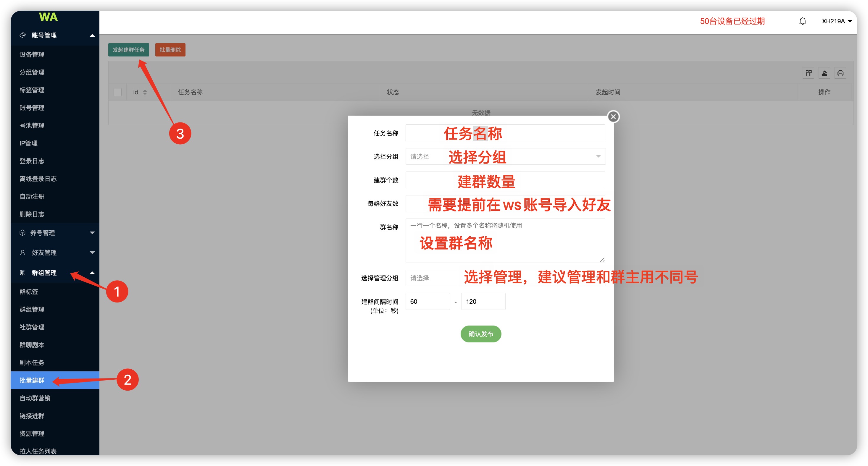The image size is (868, 466).
Task: Open 自动群营销 in sidebar
Action: (35, 398)
